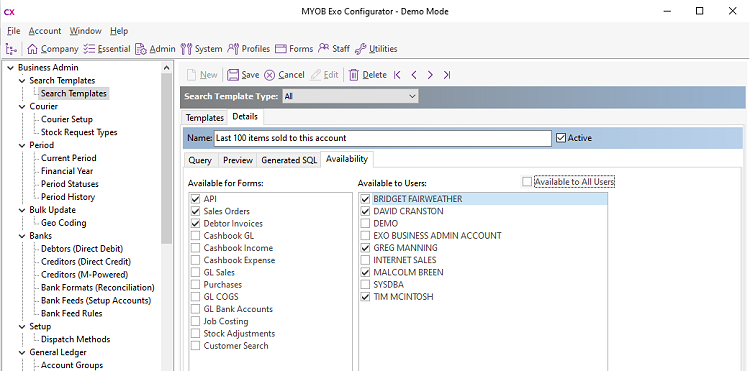Collapse the Business Admin tree node
The image size is (750, 371).
(11, 68)
